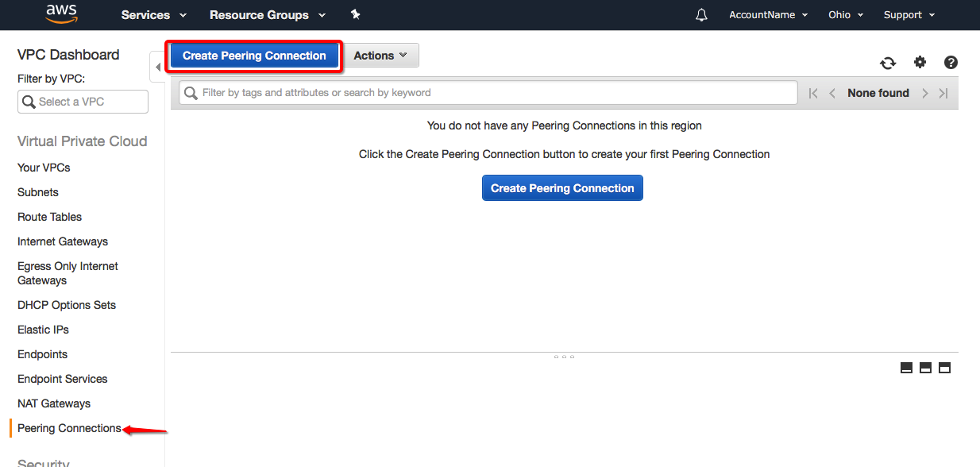This screenshot has height=467, width=980.
Task: Open Route Tables in sidebar
Action: click(x=49, y=217)
